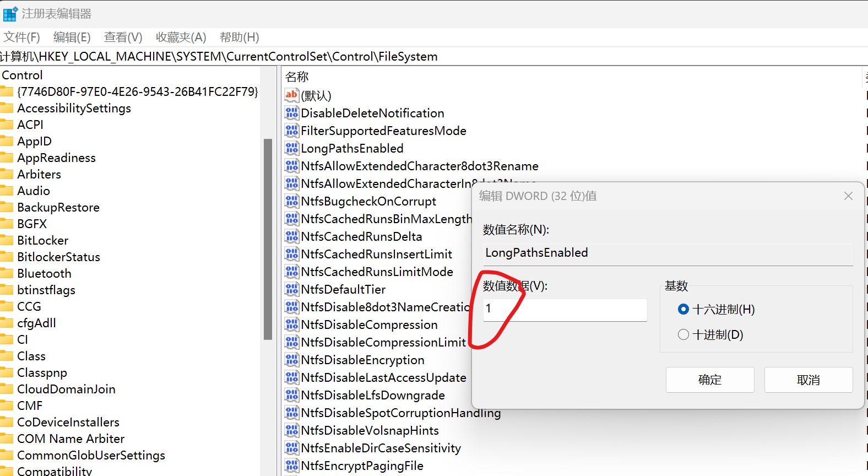Screen dimensions: 868x476
Task: Select the btinstflags key in the tree
Action: pyautogui.click(x=46, y=290)
